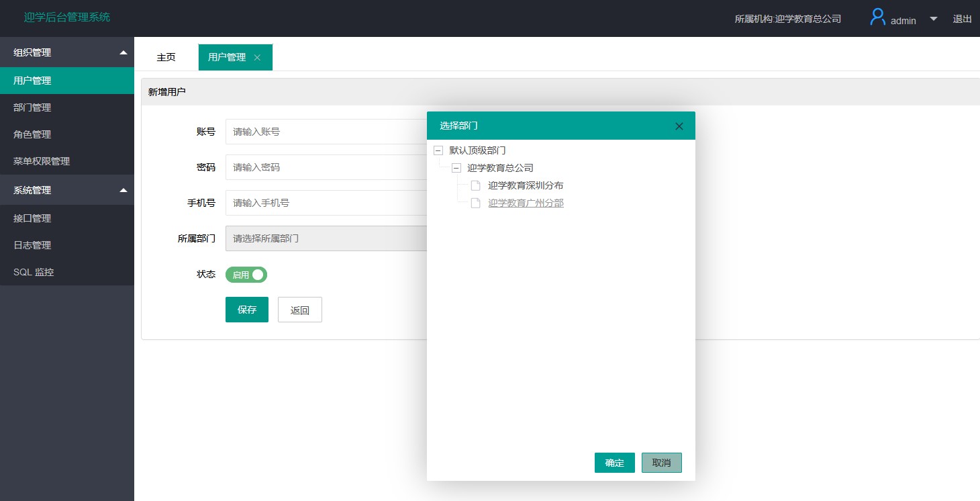Screen dimensions: 980x501
Task: Click the 确定 button in the dialog
Action: coord(614,463)
